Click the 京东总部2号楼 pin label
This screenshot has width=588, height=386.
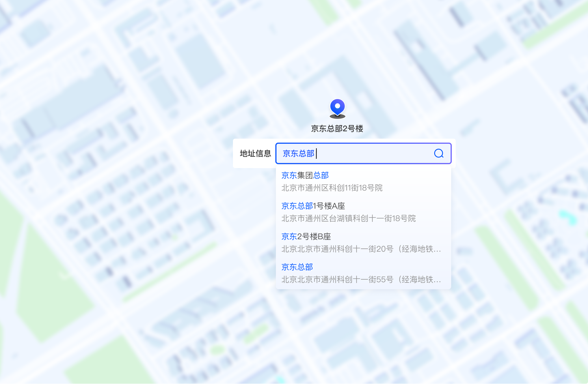click(x=337, y=129)
